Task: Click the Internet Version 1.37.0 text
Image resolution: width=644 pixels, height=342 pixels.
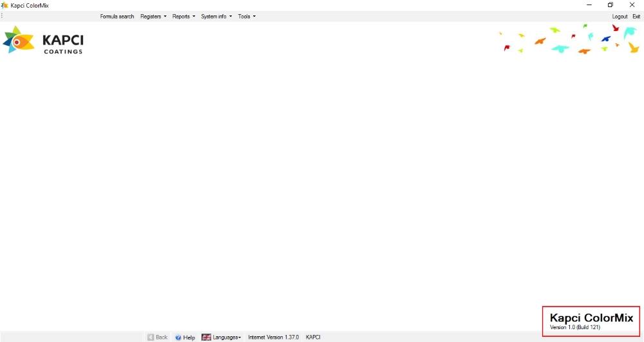Action: point(273,337)
